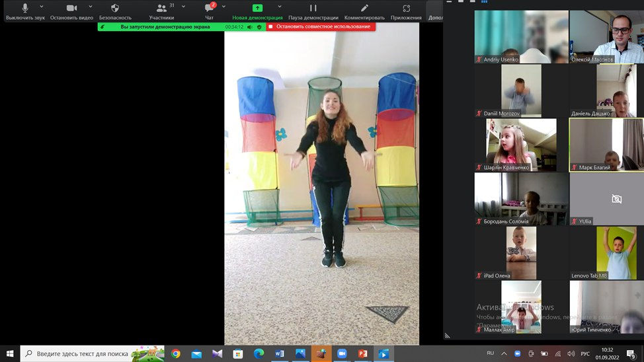Select Daniil Morozov video thumbnail
The image size is (644, 362).
521,90
